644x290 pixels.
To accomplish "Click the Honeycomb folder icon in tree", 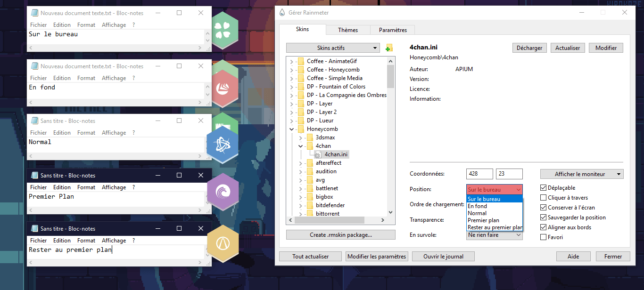I will (x=301, y=129).
